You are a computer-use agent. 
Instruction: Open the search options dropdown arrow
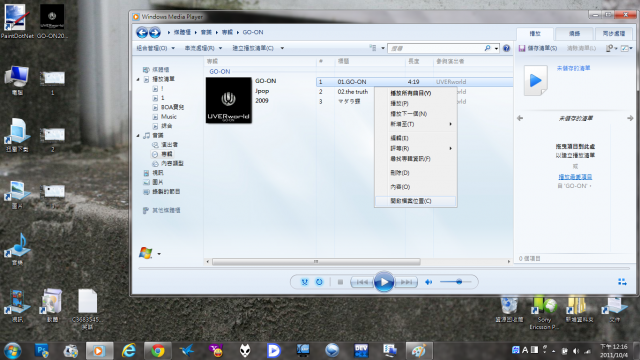tap(496, 48)
